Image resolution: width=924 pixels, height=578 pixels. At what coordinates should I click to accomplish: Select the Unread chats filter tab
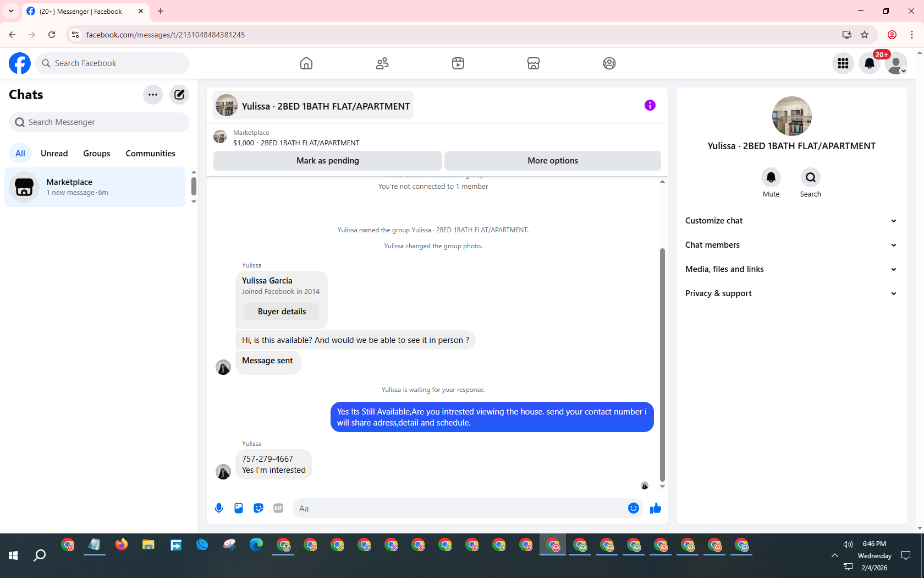tap(54, 154)
